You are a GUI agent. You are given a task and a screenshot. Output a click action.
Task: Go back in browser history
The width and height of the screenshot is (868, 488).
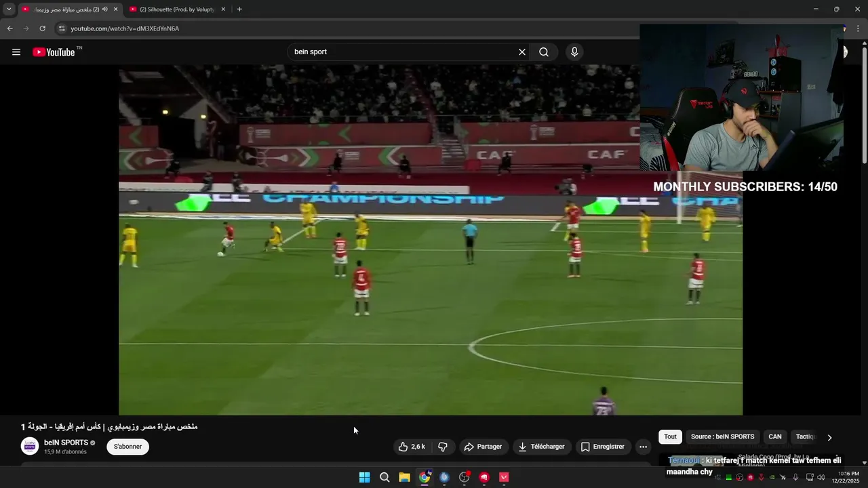9,28
